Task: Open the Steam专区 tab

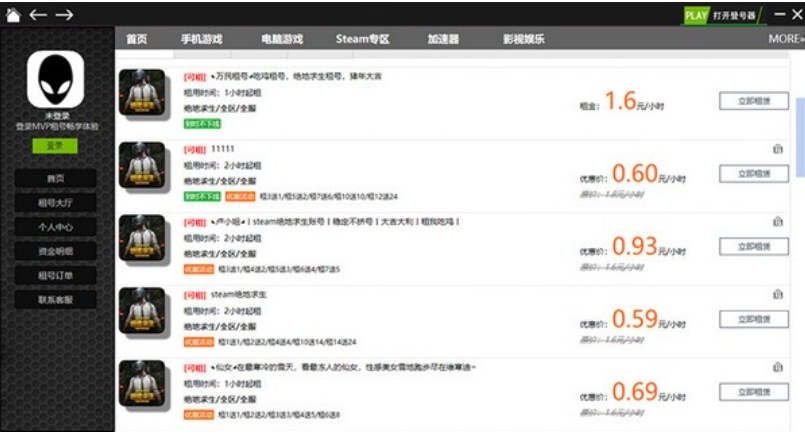Action: click(x=362, y=39)
